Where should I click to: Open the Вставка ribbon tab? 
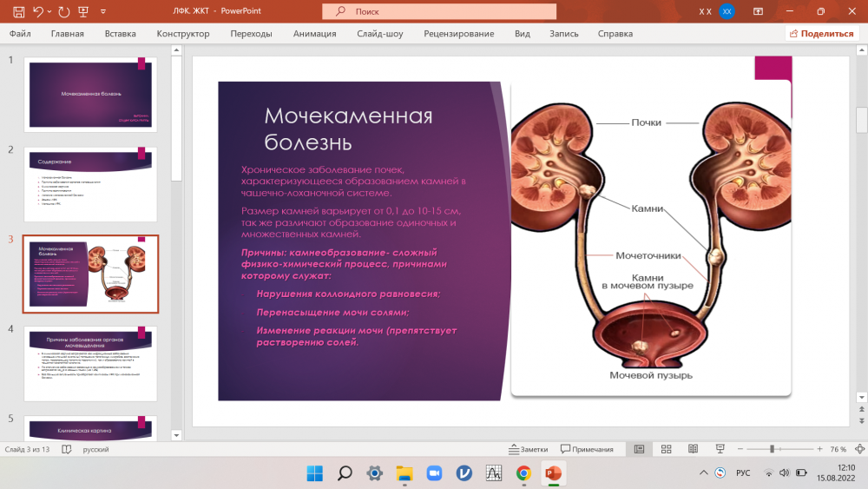pyautogui.click(x=120, y=34)
